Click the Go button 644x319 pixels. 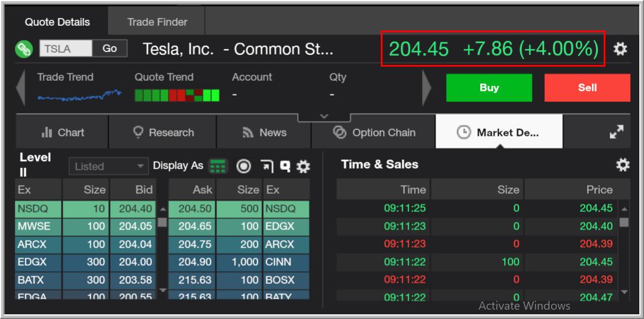pos(109,49)
